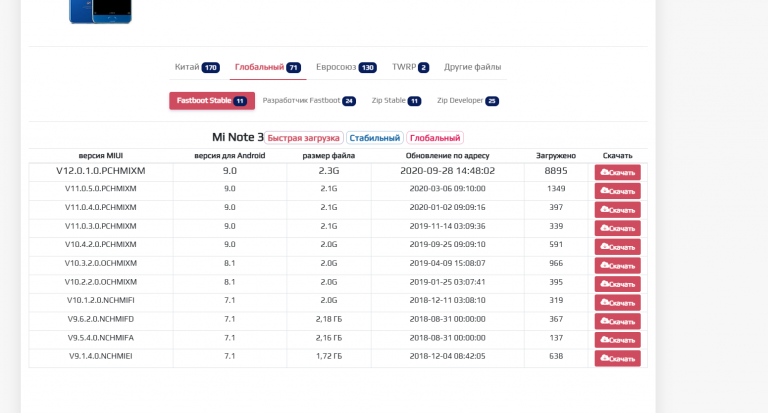Click the V11.0.5.0.PCHMIXM version cell
768x413 pixels.
pyautogui.click(x=101, y=189)
